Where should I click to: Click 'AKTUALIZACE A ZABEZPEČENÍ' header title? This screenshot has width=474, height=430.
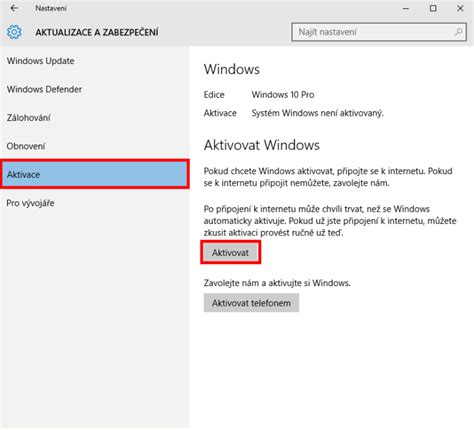coord(97,32)
